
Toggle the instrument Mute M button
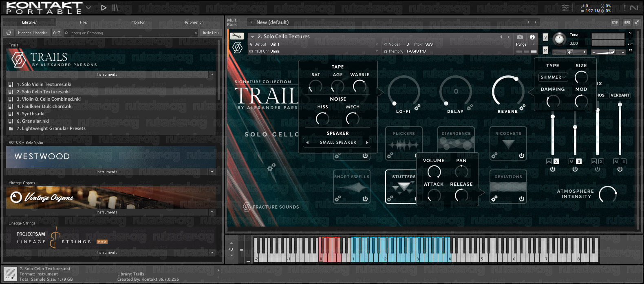pyautogui.click(x=545, y=50)
